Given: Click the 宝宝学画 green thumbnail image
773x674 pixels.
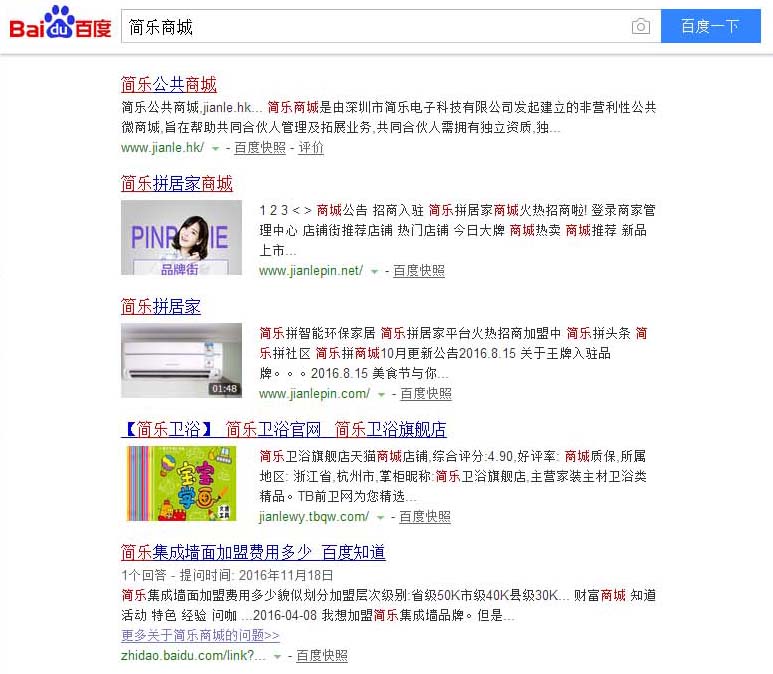Looking at the screenshot, I should (181, 483).
